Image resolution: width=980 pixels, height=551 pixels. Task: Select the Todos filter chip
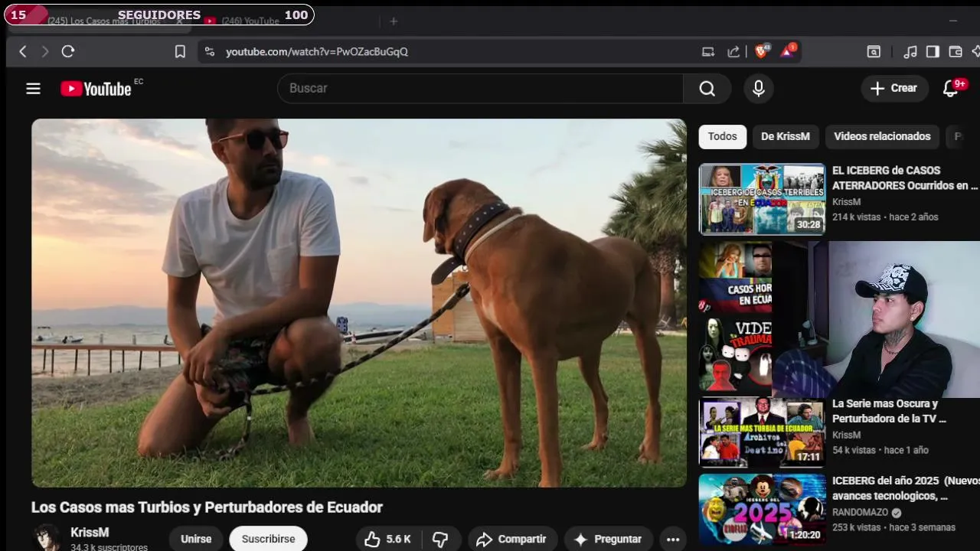722,136
